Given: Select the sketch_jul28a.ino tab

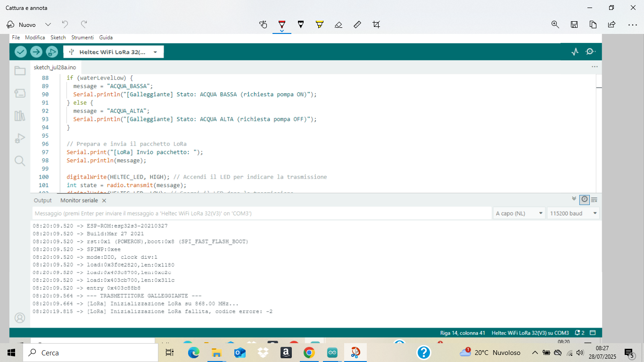Looking at the screenshot, I should pyautogui.click(x=55, y=67).
